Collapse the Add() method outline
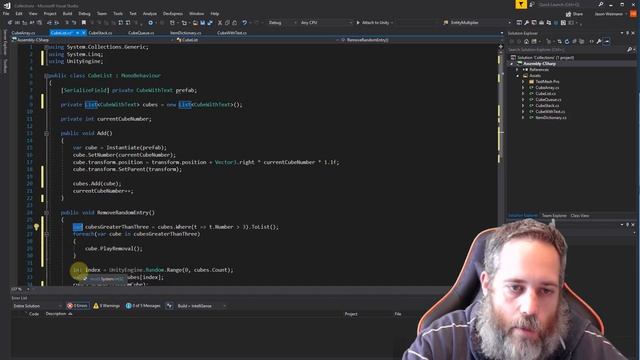 click(x=47, y=133)
